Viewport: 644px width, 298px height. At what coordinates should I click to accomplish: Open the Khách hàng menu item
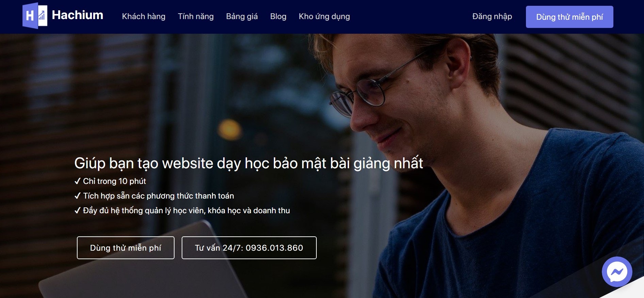144,16
